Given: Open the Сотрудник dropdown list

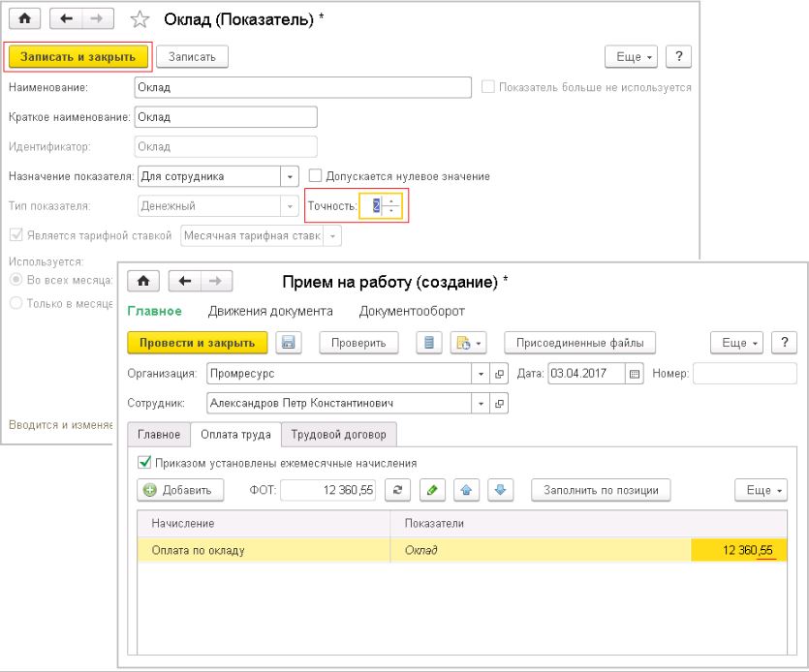Looking at the screenshot, I should coord(482,403).
